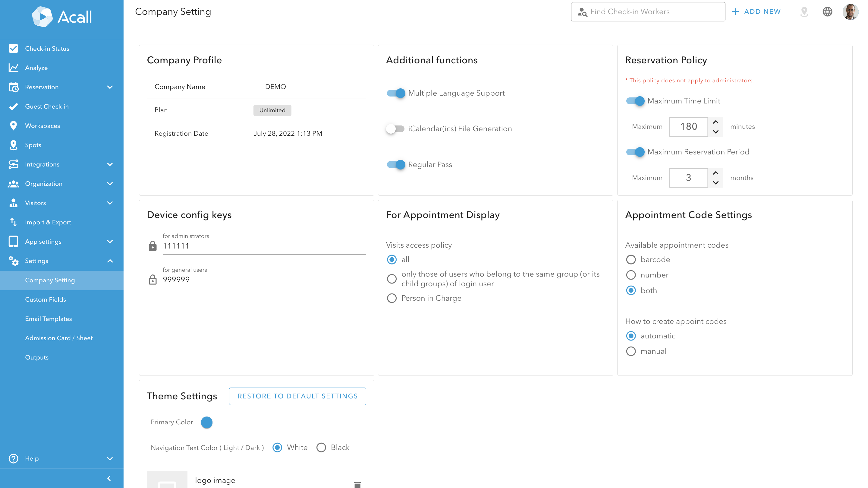Open Email Templates submenu item

(62, 319)
